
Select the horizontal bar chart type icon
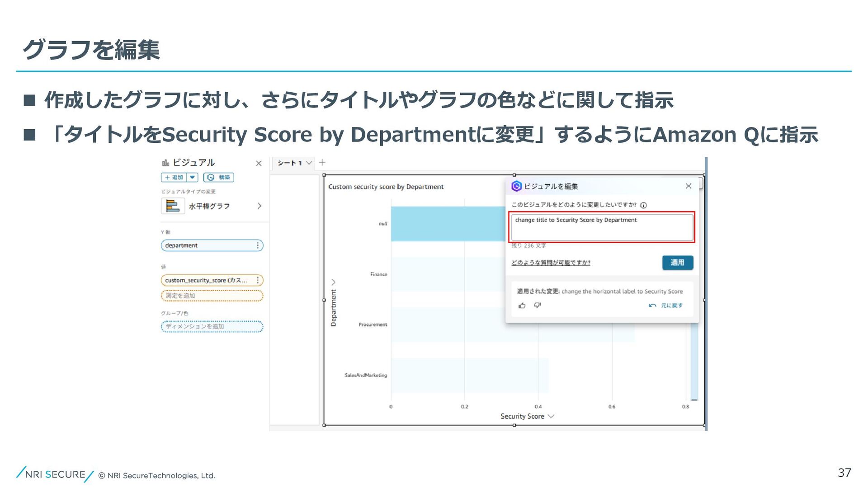173,206
